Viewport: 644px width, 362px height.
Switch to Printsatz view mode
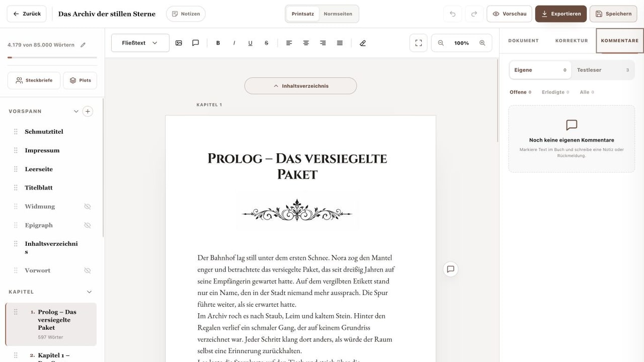[x=302, y=14]
